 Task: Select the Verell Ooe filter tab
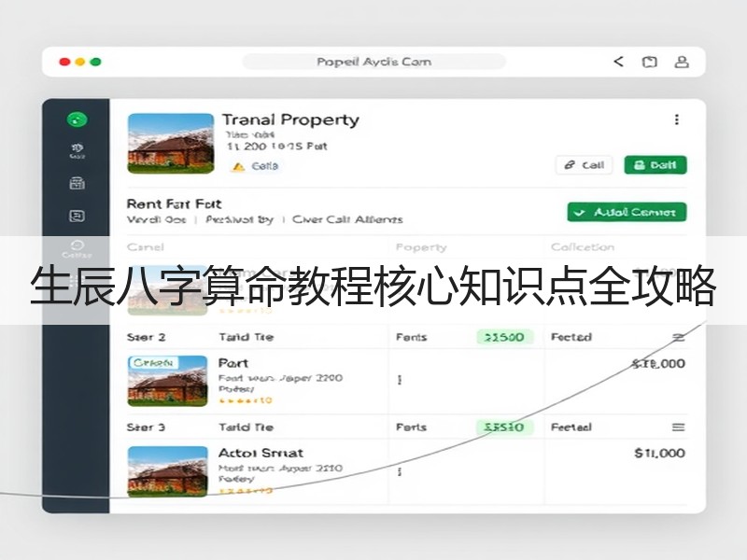point(156,219)
